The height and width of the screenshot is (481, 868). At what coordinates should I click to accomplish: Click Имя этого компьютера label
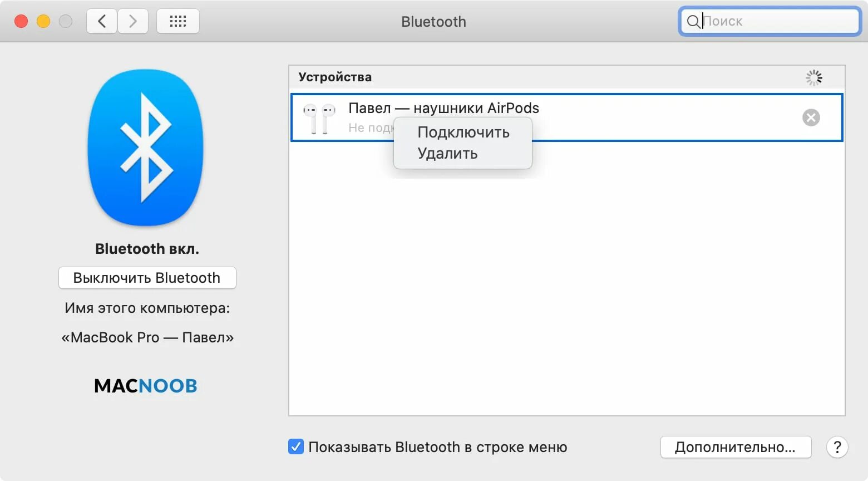(147, 308)
